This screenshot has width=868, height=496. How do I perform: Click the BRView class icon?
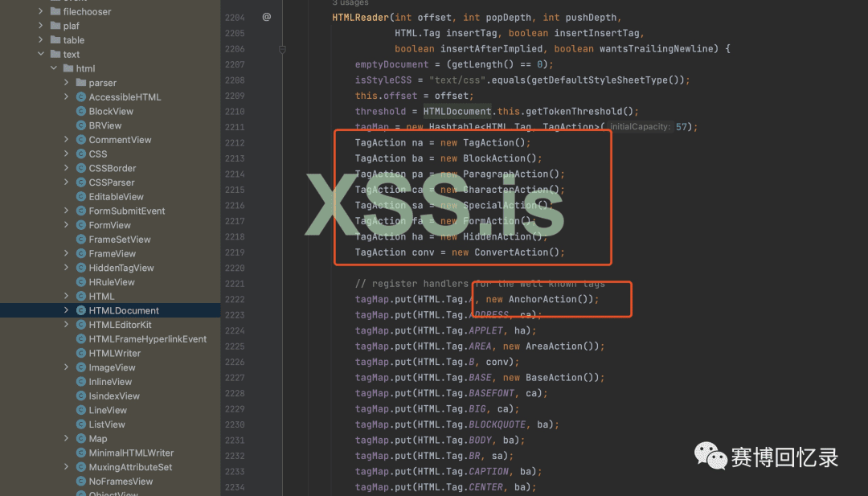pos(81,125)
